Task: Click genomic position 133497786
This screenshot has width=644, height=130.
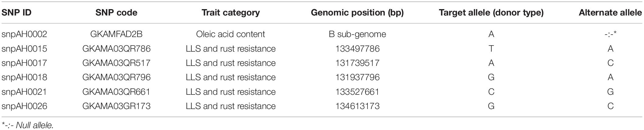Action: click(357, 49)
